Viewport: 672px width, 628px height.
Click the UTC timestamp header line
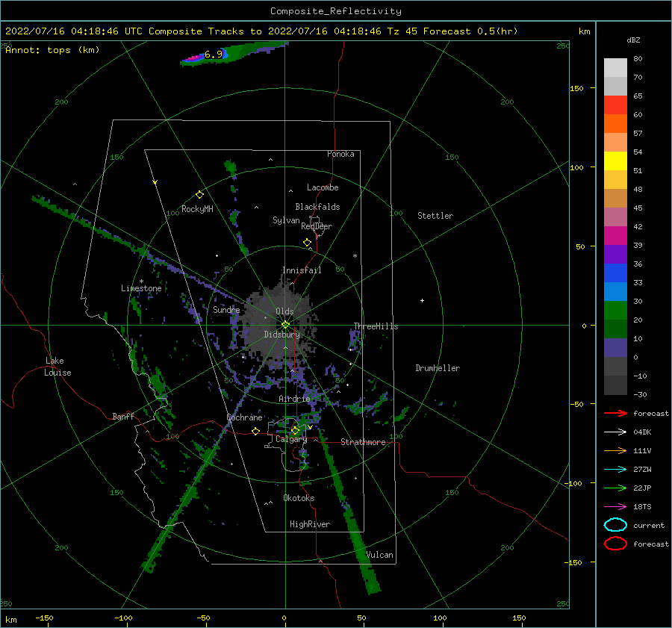pos(261,31)
